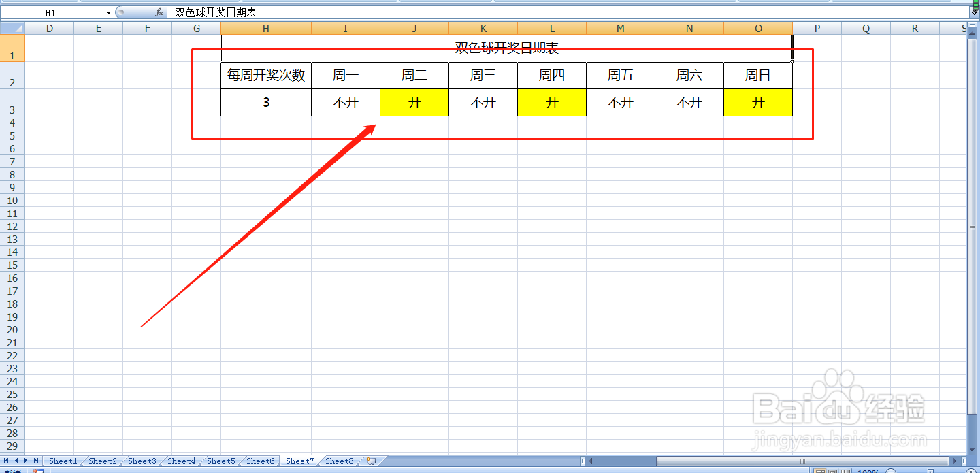The width and height of the screenshot is (980, 473).
Task: Select the cell 每周开奖次数
Action: [266, 76]
